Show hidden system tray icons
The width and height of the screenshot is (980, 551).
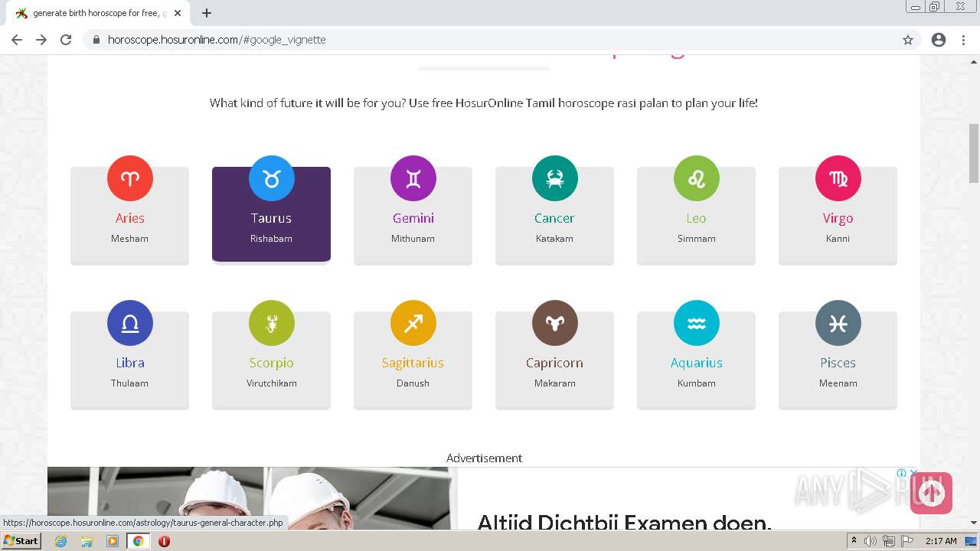click(854, 541)
